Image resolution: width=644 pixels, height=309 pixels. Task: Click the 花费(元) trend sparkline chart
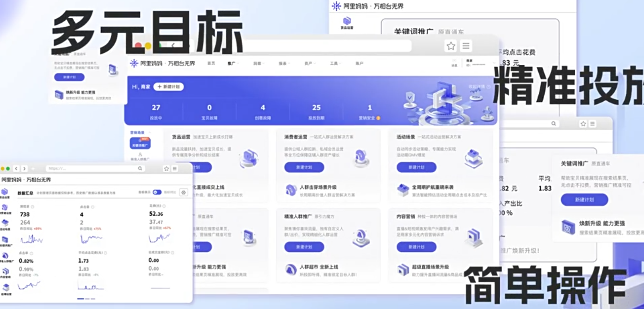(160, 238)
